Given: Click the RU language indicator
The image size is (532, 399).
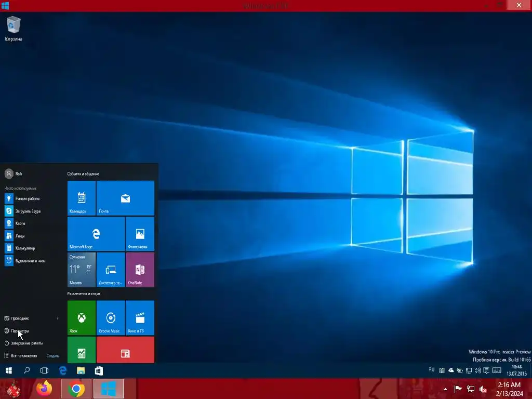Looking at the screenshot, I should tap(432, 370).
